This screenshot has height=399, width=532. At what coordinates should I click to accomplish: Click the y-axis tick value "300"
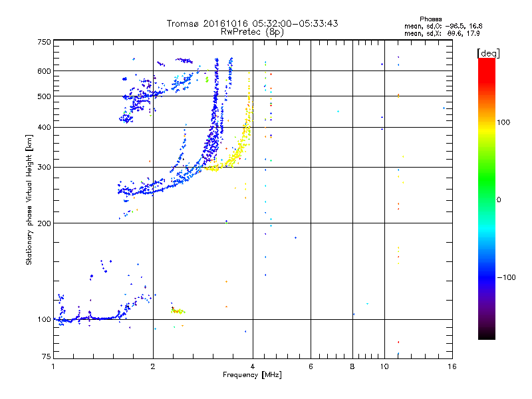click(44, 168)
